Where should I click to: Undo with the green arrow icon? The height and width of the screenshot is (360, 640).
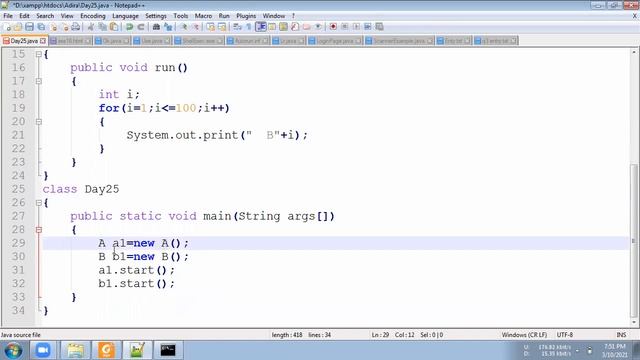tap(129, 27)
